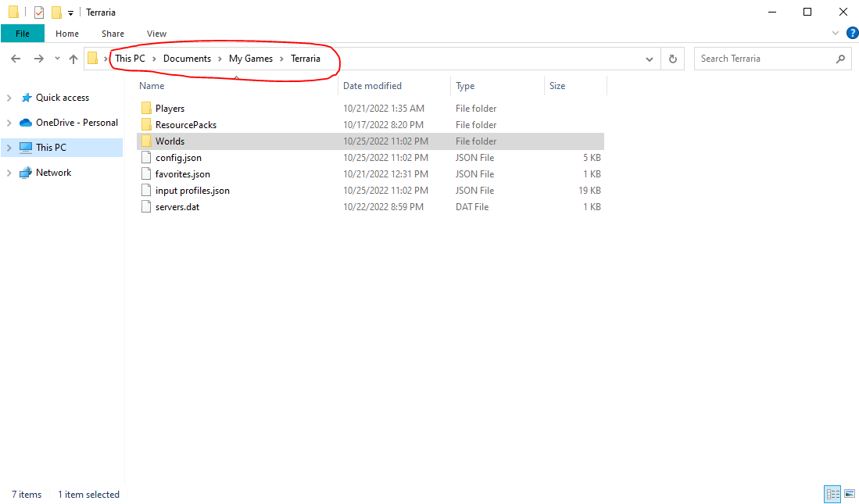This screenshot has height=504, width=859.
Task: Select favorites.json file icon
Action: tap(145, 173)
